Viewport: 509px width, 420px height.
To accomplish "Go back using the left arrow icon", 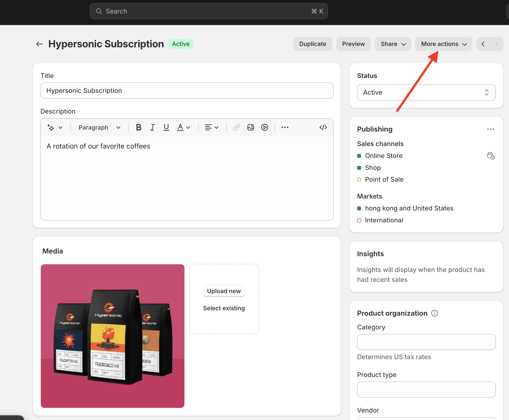I will tap(39, 44).
